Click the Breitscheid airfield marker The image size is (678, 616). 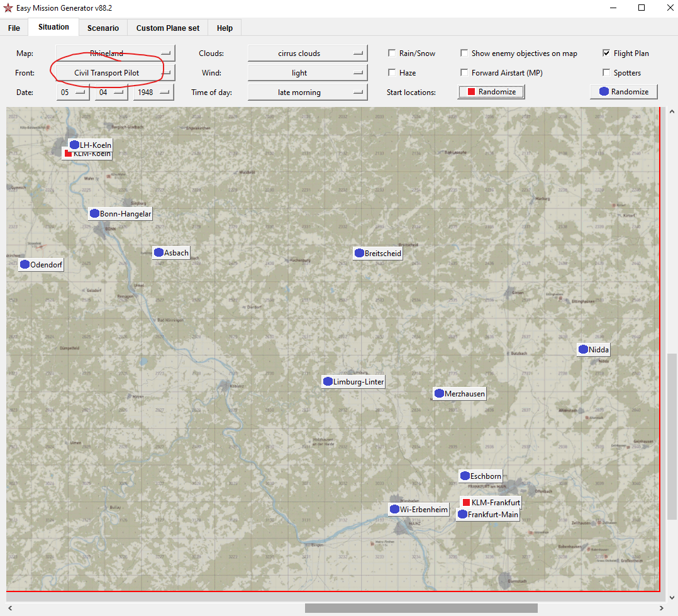(x=378, y=254)
